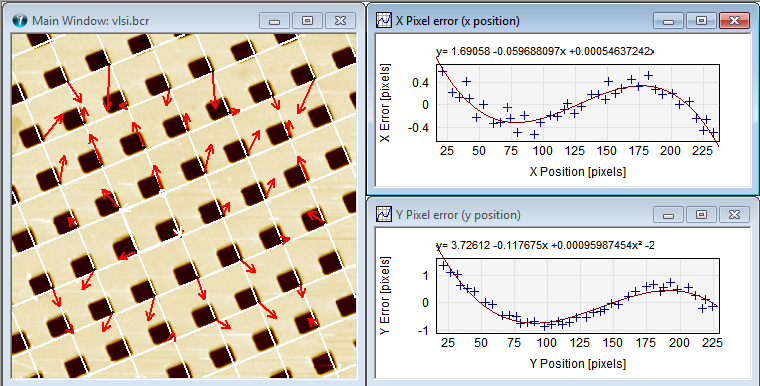Maximize the Main Window vlsi.bcr
The height and width of the screenshot is (386, 760).
pyautogui.click(x=307, y=21)
